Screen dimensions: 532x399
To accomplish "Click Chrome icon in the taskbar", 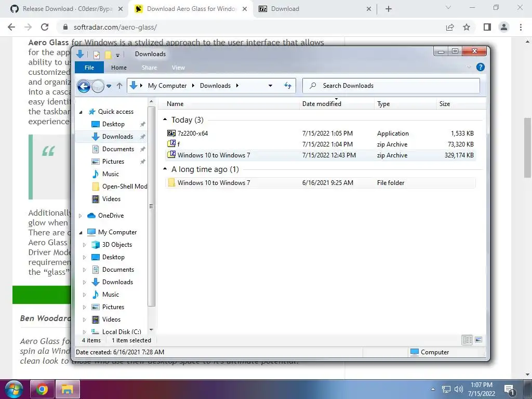I will pos(42,389).
